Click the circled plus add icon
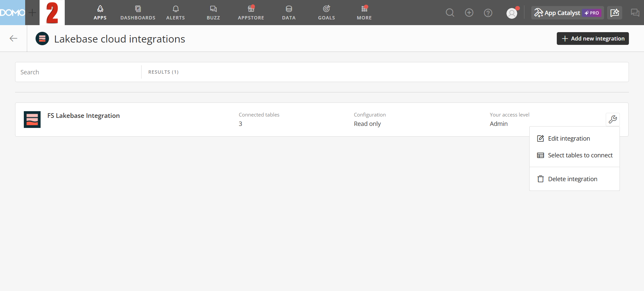Image resolution: width=644 pixels, height=291 pixels. point(469,13)
